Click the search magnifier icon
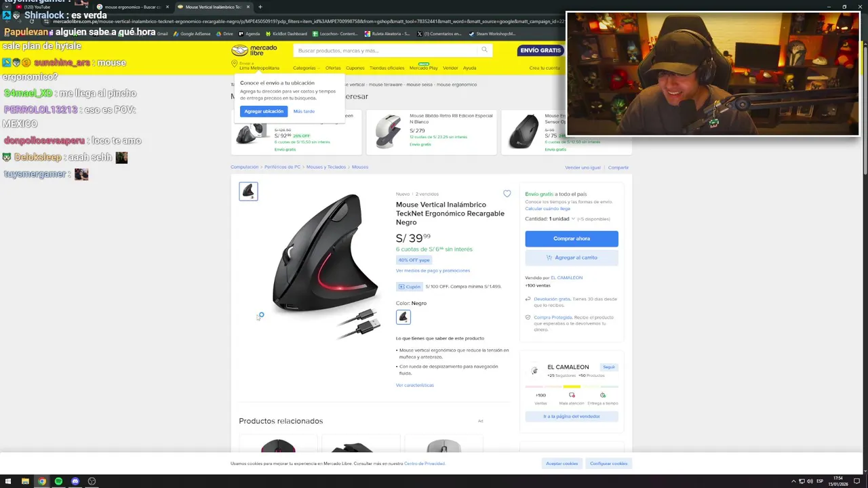Screen dimensions: 868x488 pyautogui.click(x=484, y=49)
